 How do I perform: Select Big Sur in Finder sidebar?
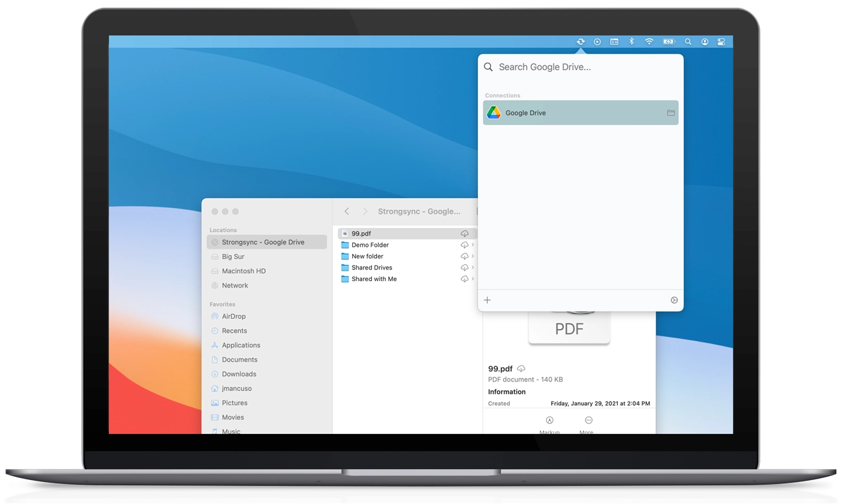[266, 257]
